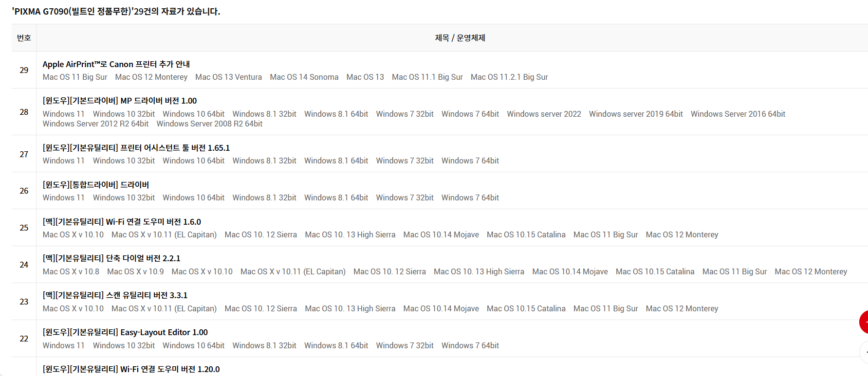Open the Printer Assistant Tool 1.65.1 entry
The height and width of the screenshot is (376, 868).
pos(136,148)
